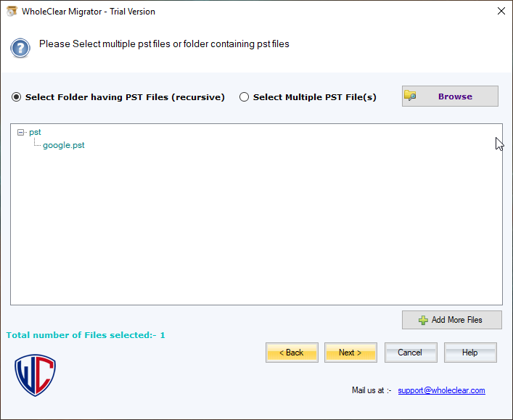Click the WholeClear Migrator title bar icon

point(12,11)
